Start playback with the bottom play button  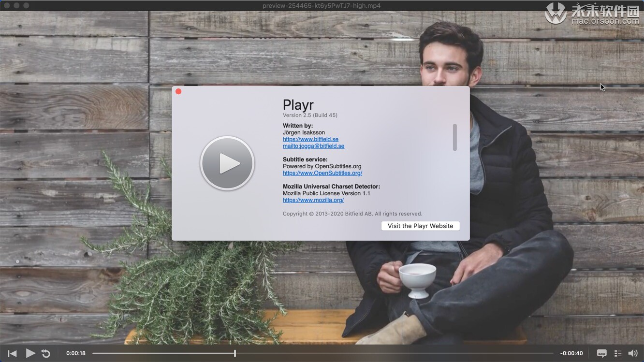[x=30, y=353]
